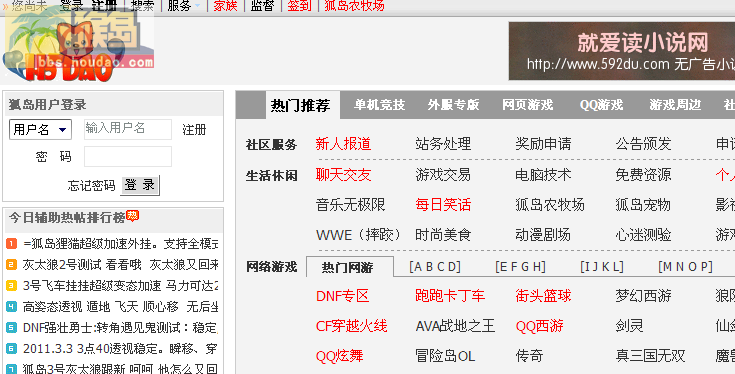Focus the 输入用户名 input field
The width and height of the screenshot is (735, 374).
click(x=128, y=129)
